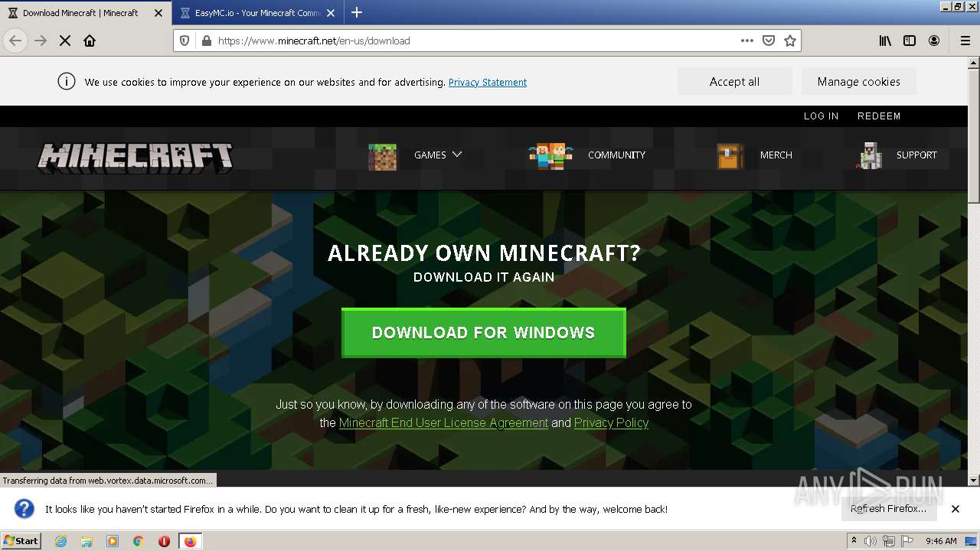This screenshot has width=980, height=551.
Task: Click the iron golem Support icon
Action: [x=870, y=155]
